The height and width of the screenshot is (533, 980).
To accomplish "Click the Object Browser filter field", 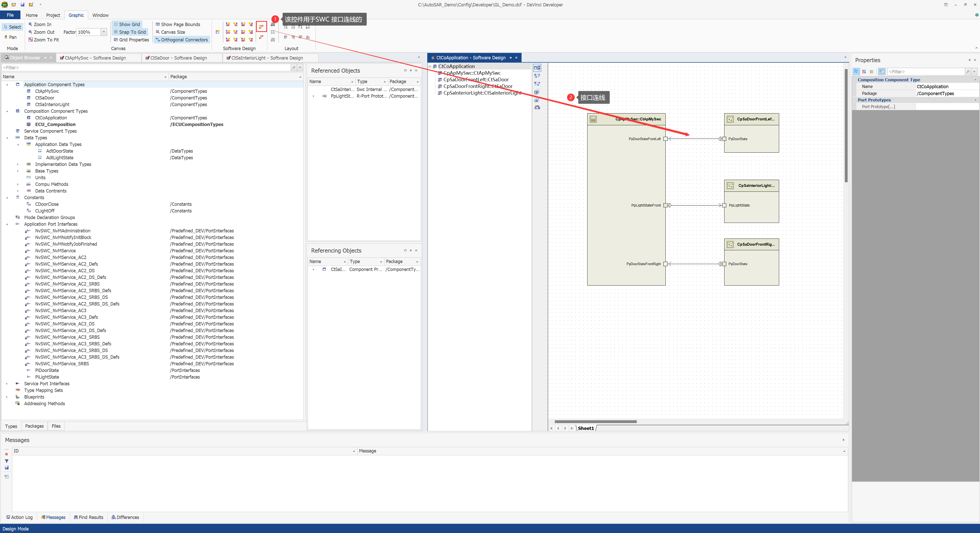I will point(146,67).
